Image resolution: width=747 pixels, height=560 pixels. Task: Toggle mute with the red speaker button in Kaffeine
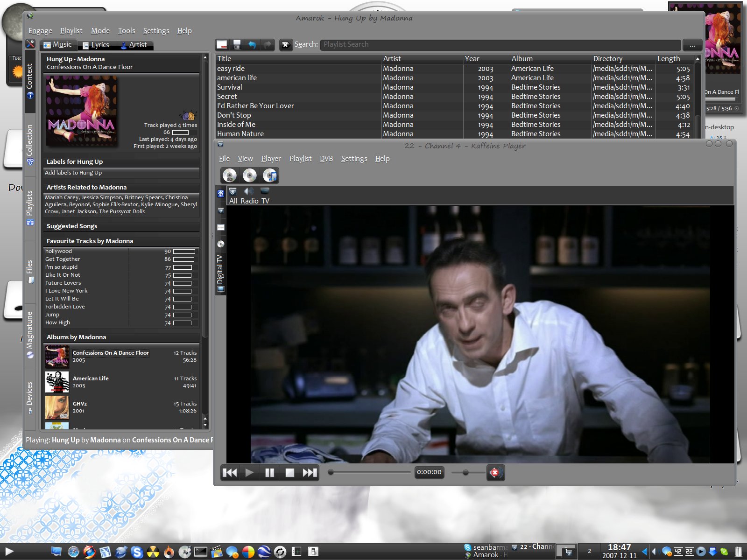tap(495, 473)
